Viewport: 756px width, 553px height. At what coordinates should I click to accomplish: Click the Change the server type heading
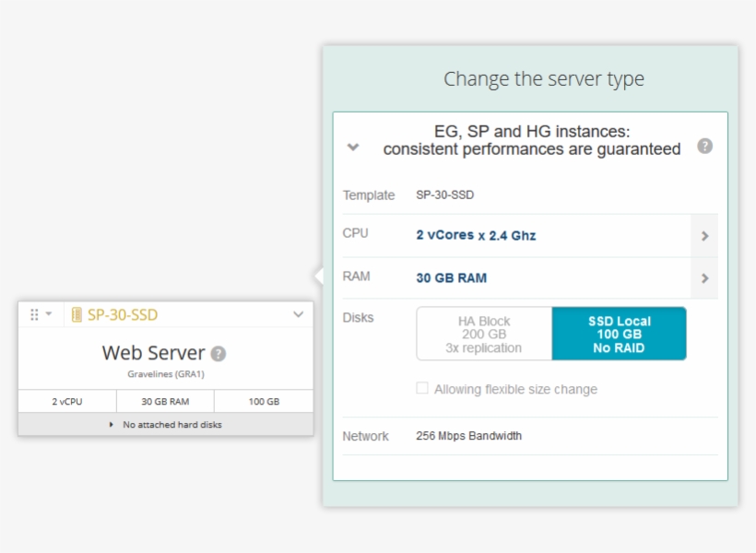[x=543, y=79]
